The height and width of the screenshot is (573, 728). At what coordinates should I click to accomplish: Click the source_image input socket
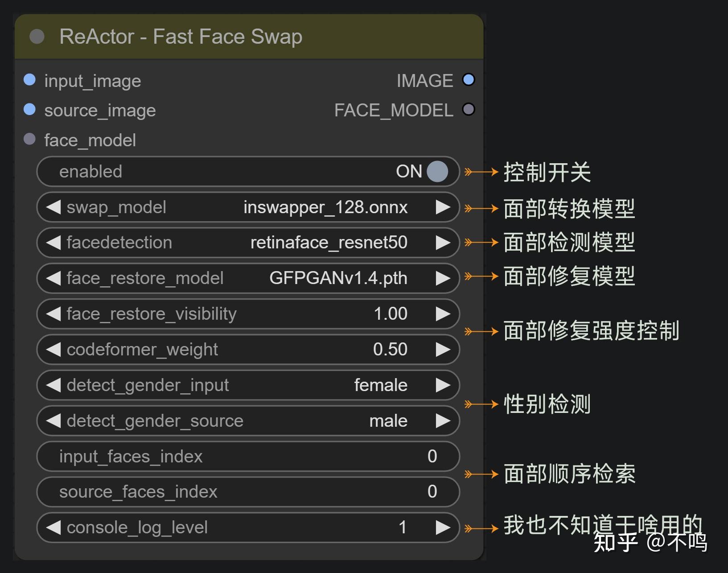click(x=29, y=109)
